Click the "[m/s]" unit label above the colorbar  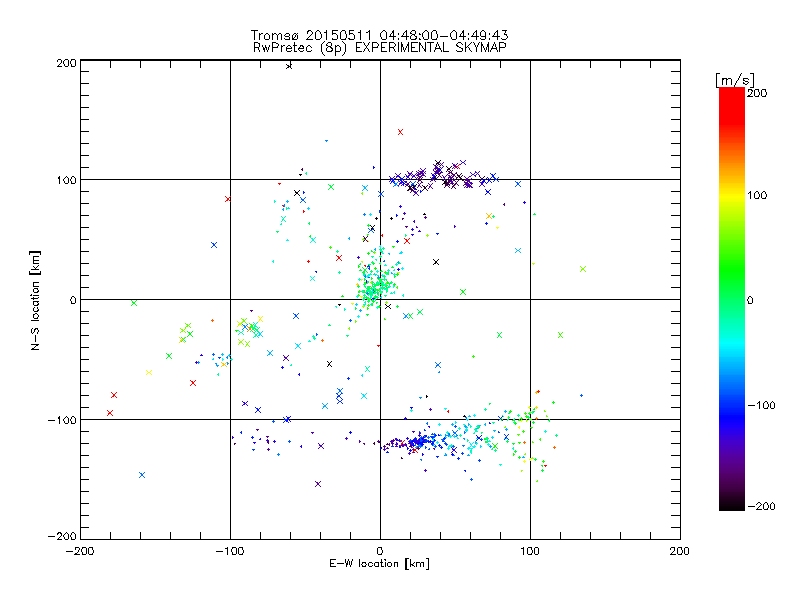734,80
